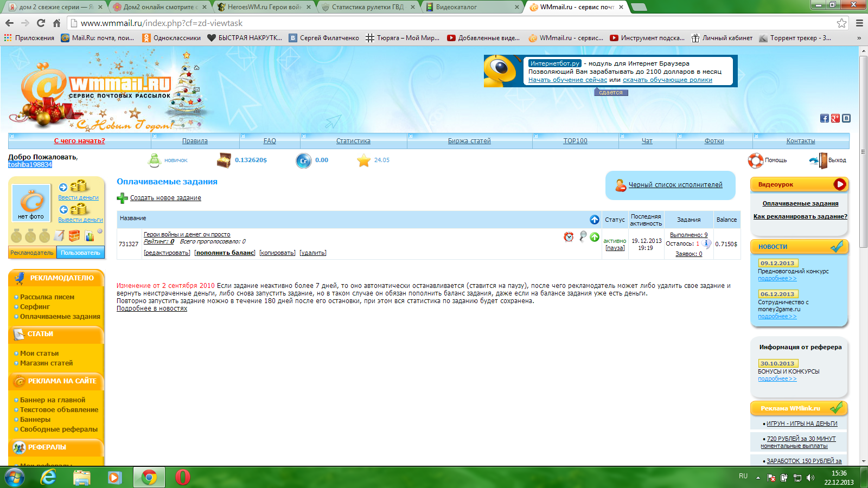The image size is (868, 488).
Task: Bookmark the page with the star icon
Action: click(x=841, y=23)
